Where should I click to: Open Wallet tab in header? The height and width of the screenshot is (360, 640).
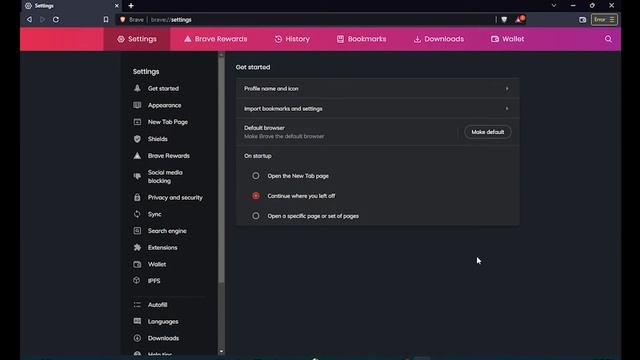point(508,39)
